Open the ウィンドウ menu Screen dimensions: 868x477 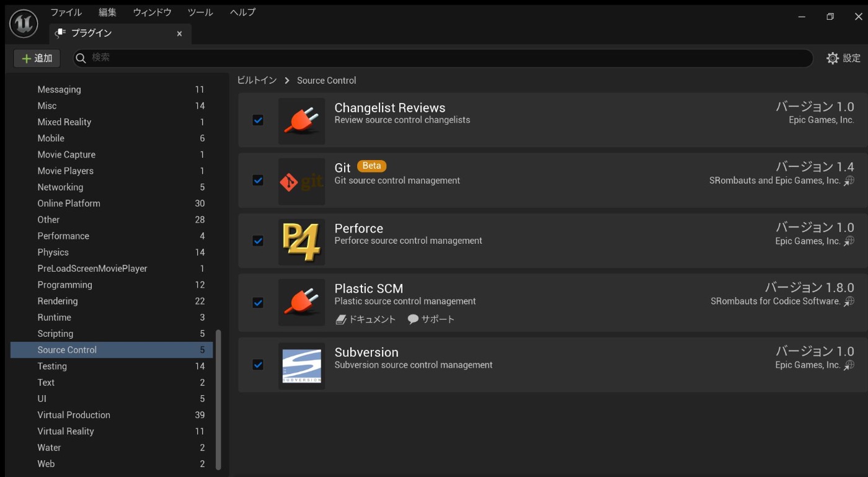tap(152, 12)
